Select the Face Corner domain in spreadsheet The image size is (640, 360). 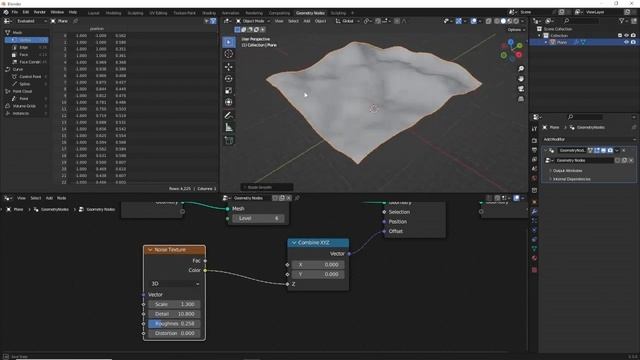[27, 62]
